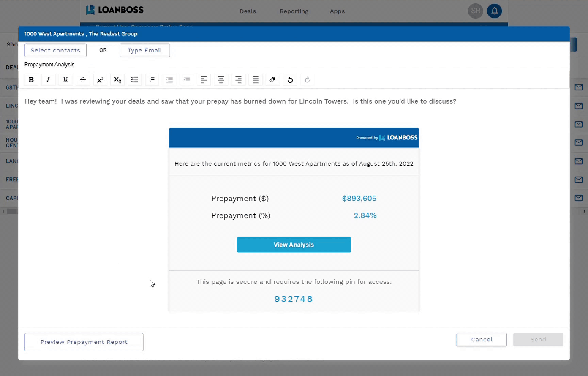Toggle bold formatting in the email editor
Viewport: 588px width, 376px height.
[x=31, y=80]
